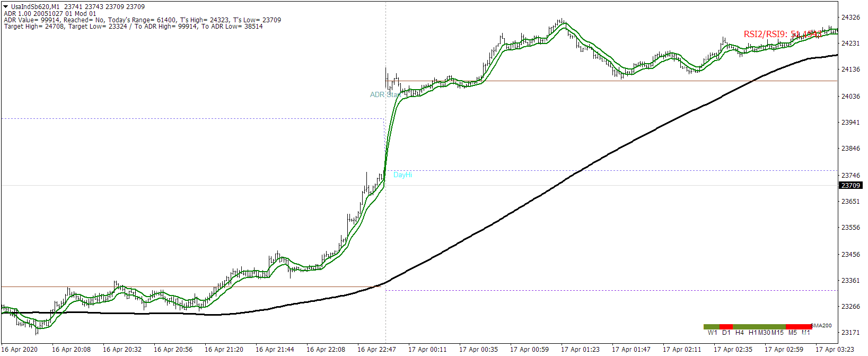Viewport: 868px width, 356px height.
Task: Click the W1 timeframe indicator label
Action: point(712,333)
